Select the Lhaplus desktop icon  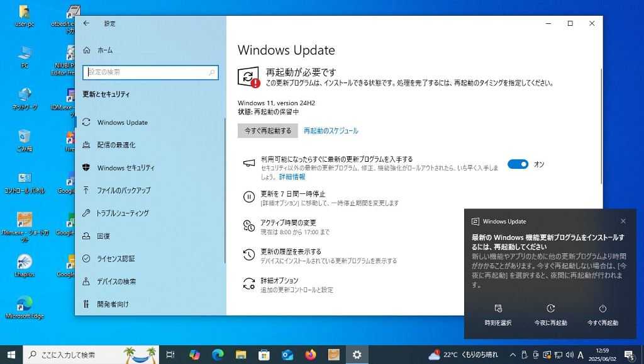click(x=25, y=266)
